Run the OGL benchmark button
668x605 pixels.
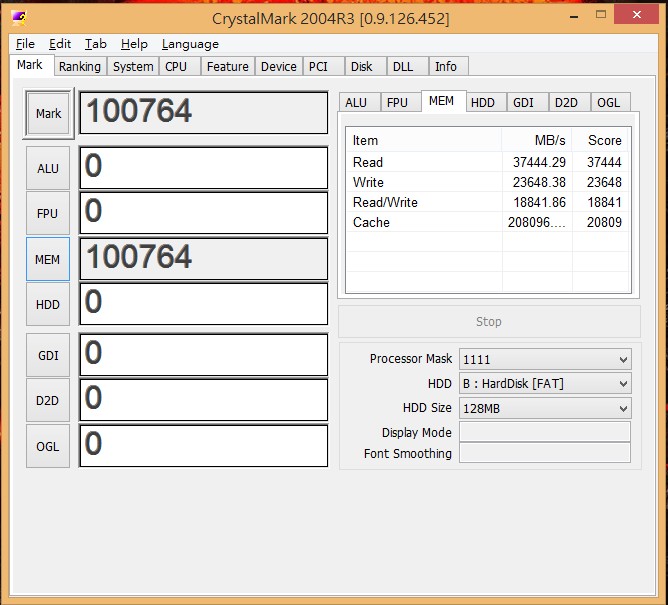pos(48,446)
